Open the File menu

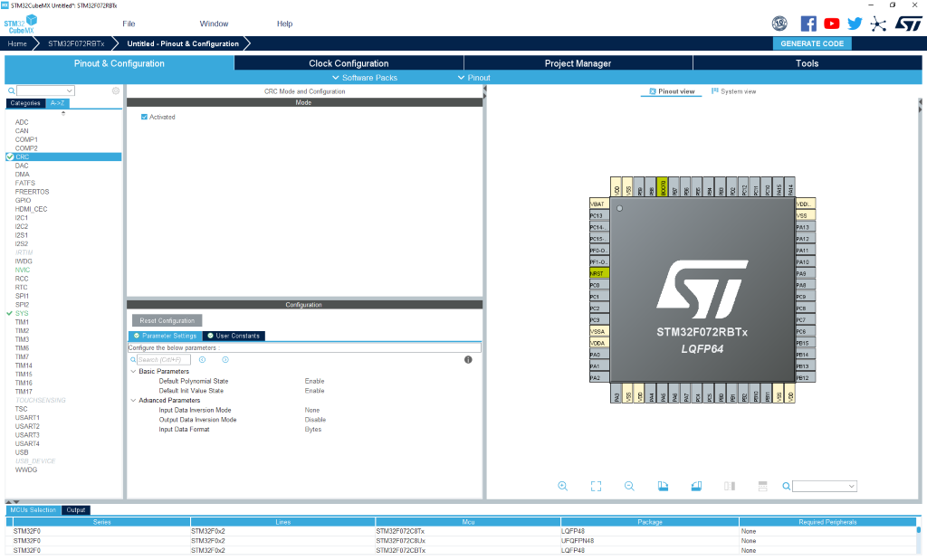click(x=129, y=24)
